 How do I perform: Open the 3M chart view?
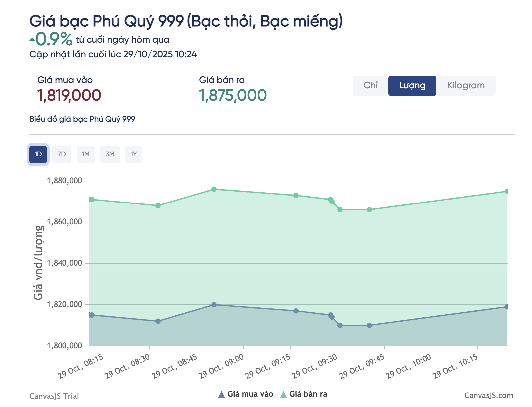[110, 154]
